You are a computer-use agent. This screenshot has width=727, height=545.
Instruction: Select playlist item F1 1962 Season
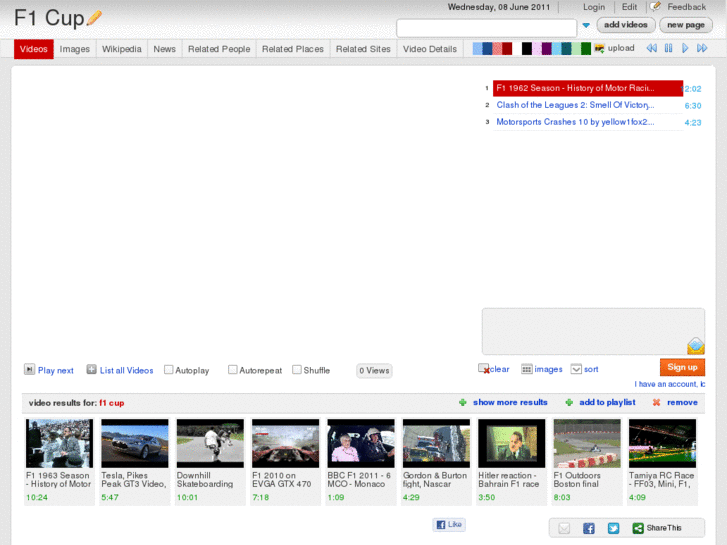[587, 88]
